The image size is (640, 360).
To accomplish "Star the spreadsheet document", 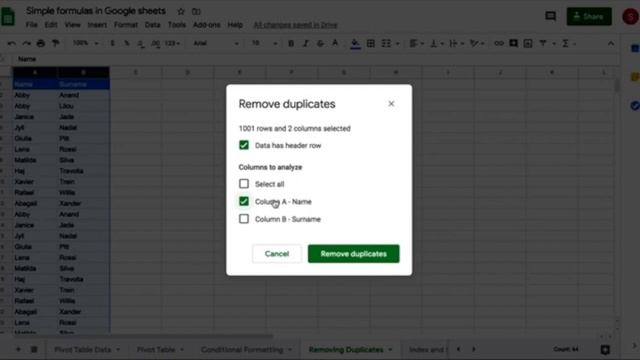I will click(x=181, y=11).
